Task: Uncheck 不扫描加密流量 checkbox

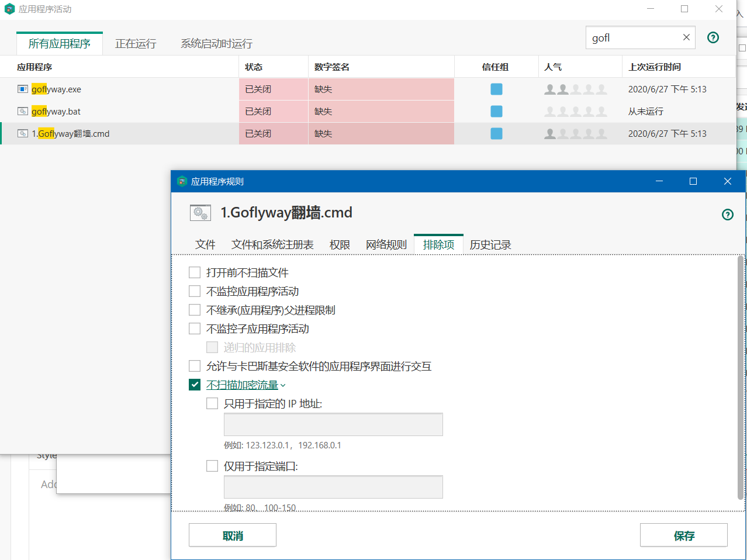Action: (x=195, y=385)
